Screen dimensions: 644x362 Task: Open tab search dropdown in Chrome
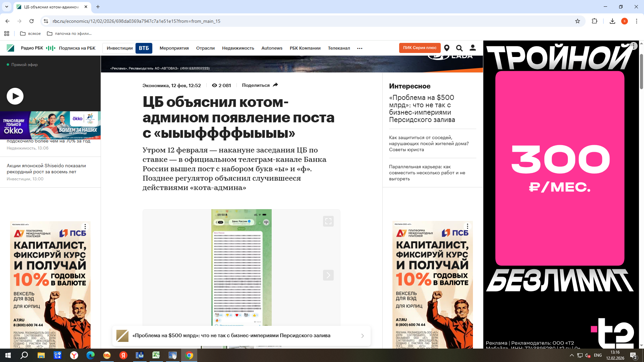pos(6,7)
